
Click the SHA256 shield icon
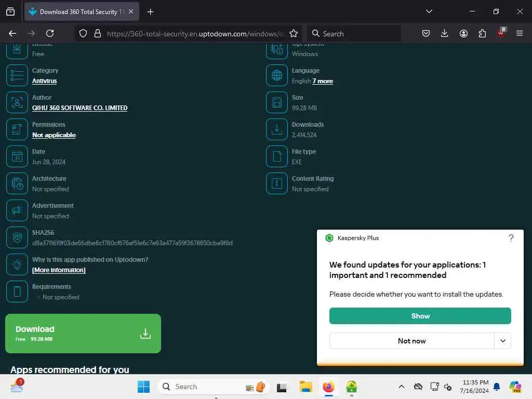click(17, 237)
